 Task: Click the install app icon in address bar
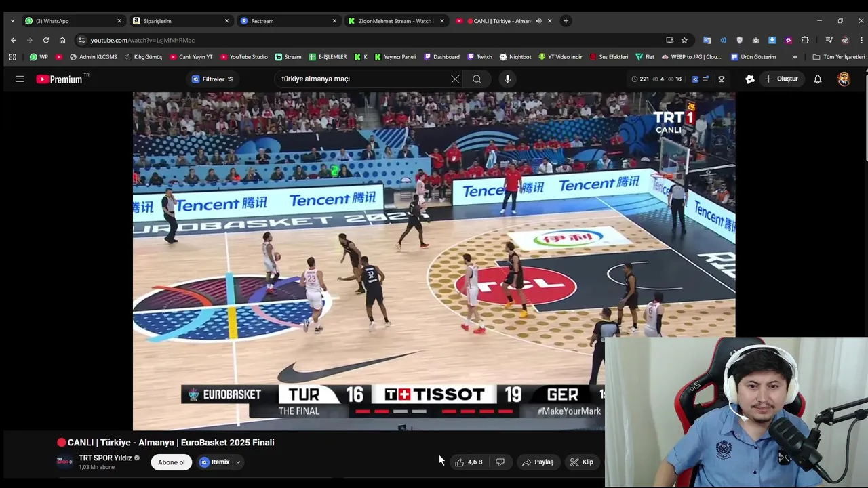[669, 40]
